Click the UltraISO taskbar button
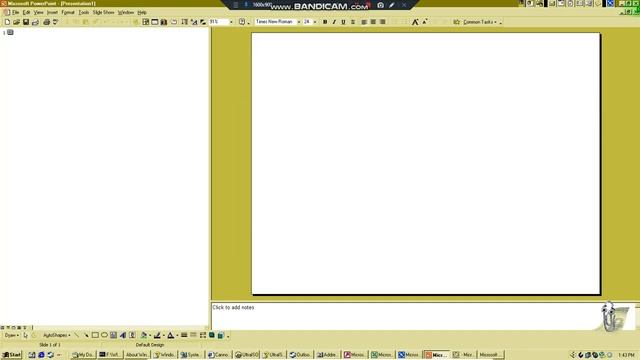Screen dimensions: 640x360 point(247,355)
